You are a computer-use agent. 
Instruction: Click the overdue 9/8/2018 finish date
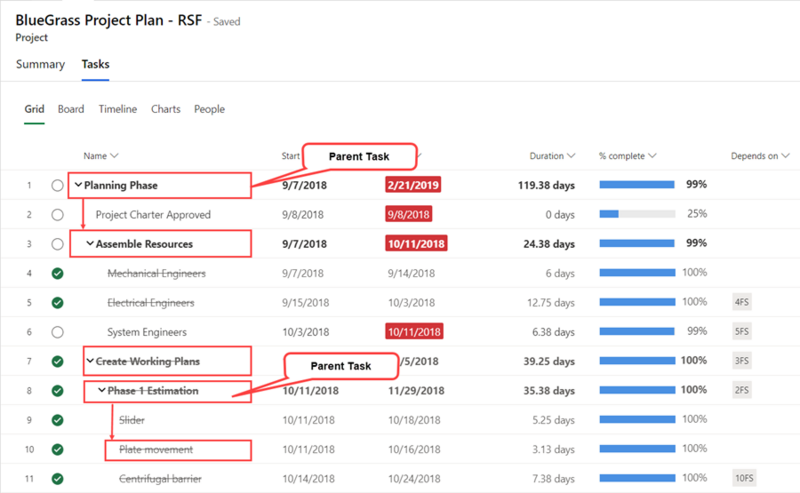tap(409, 214)
